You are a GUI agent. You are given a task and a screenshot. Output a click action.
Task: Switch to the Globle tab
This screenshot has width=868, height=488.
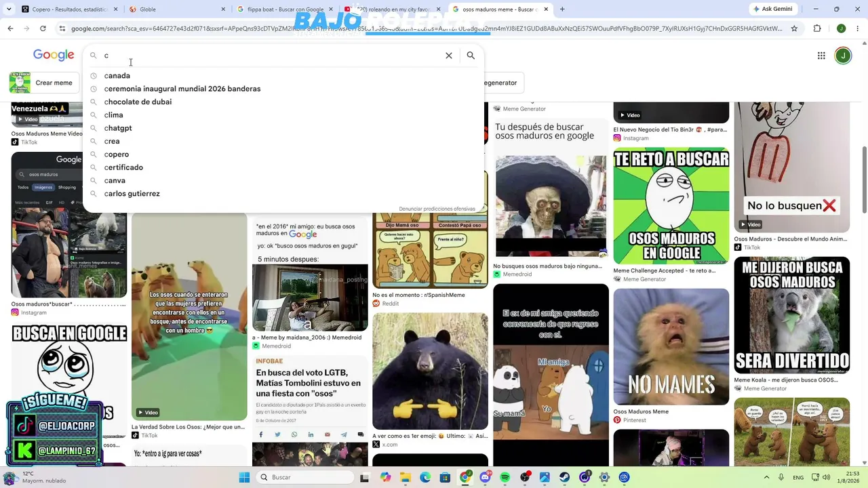178,9
